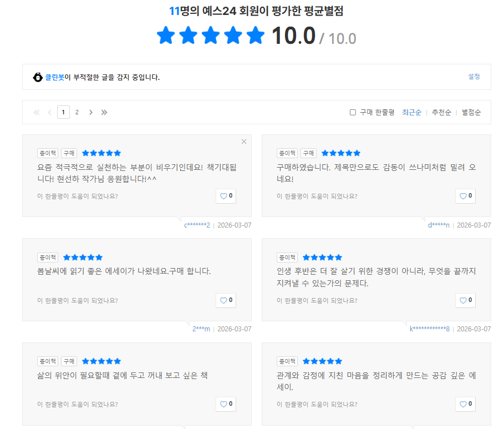Screen dimensions: 504x429
Task: Like the review praising 현선하 작가님
Action: click(x=226, y=195)
